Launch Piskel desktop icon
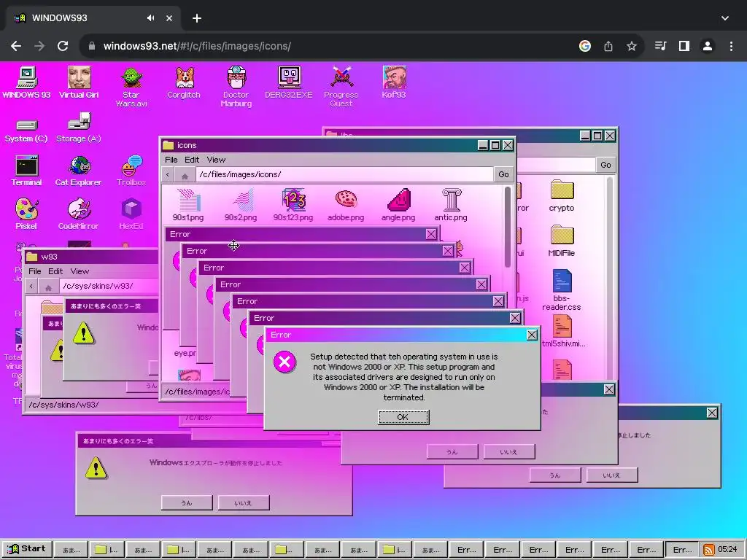The height and width of the screenshot is (560, 747). 26,214
